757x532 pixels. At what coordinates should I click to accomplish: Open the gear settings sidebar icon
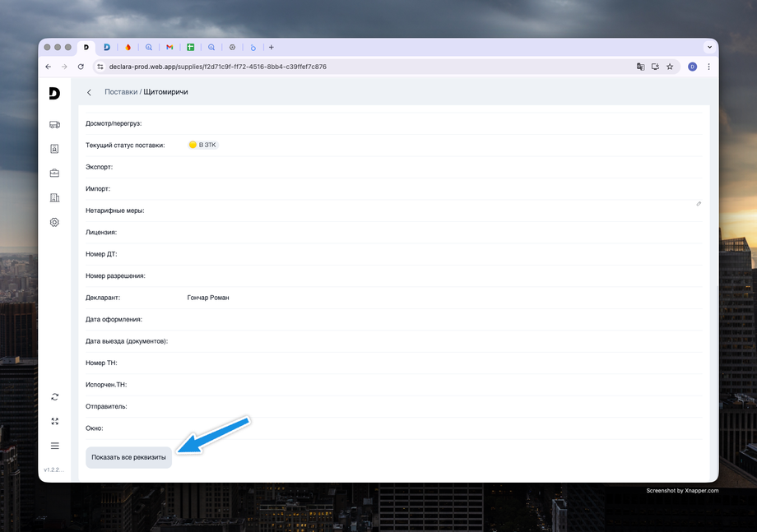pyautogui.click(x=54, y=222)
